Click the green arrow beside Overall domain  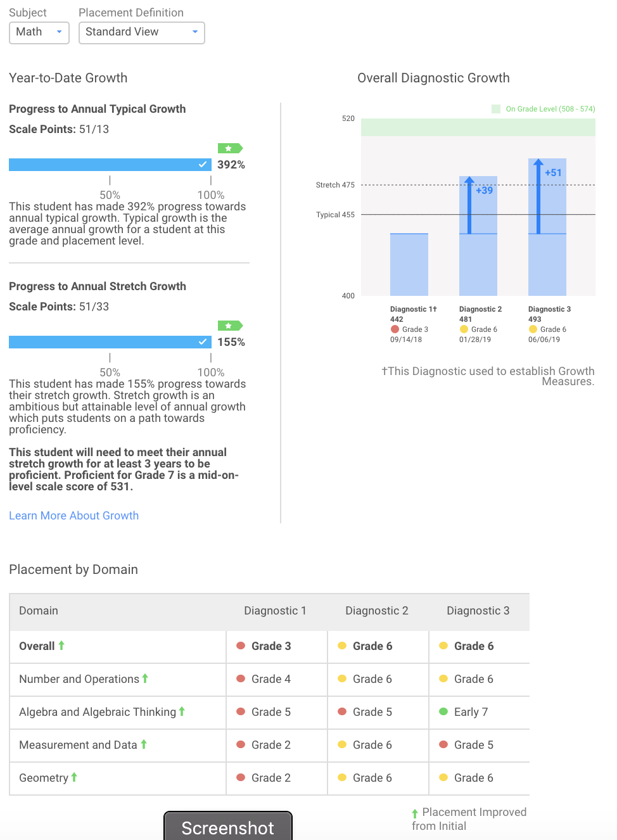click(x=61, y=646)
